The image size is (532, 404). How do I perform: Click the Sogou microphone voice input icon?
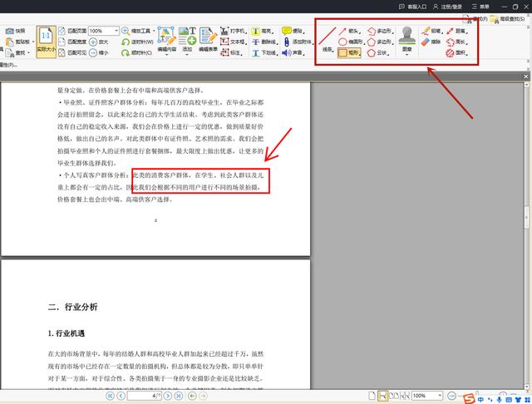click(499, 400)
